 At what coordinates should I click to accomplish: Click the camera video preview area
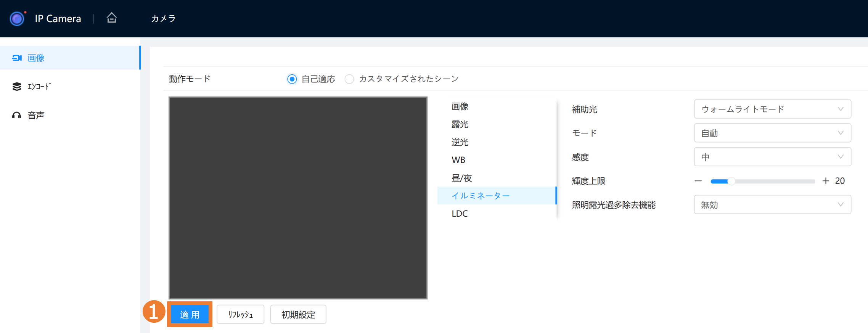[298, 198]
